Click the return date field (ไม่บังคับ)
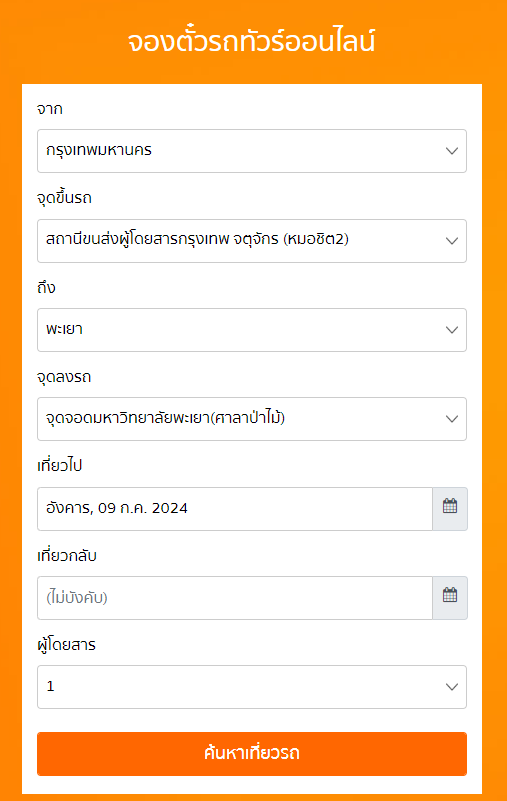This screenshot has width=507, height=801. (235, 598)
